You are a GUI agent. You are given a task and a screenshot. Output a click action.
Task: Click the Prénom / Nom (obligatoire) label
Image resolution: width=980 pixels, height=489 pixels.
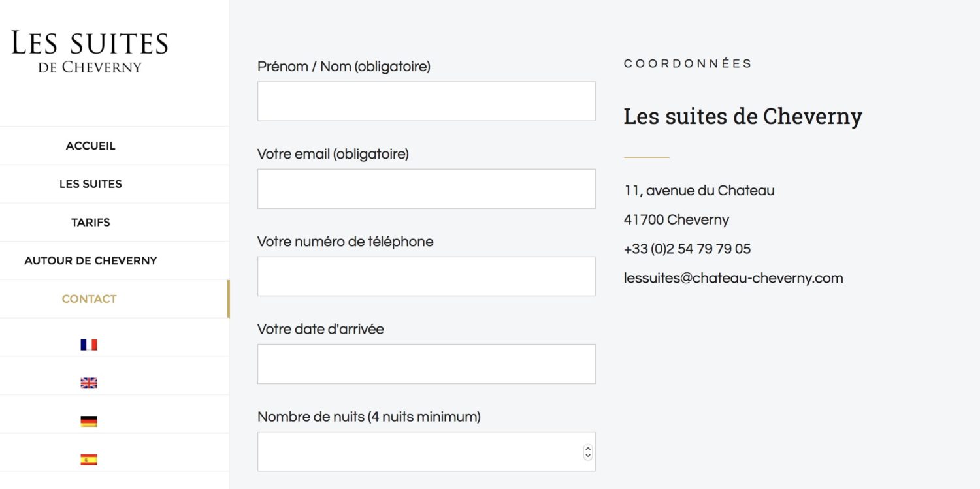coord(344,67)
